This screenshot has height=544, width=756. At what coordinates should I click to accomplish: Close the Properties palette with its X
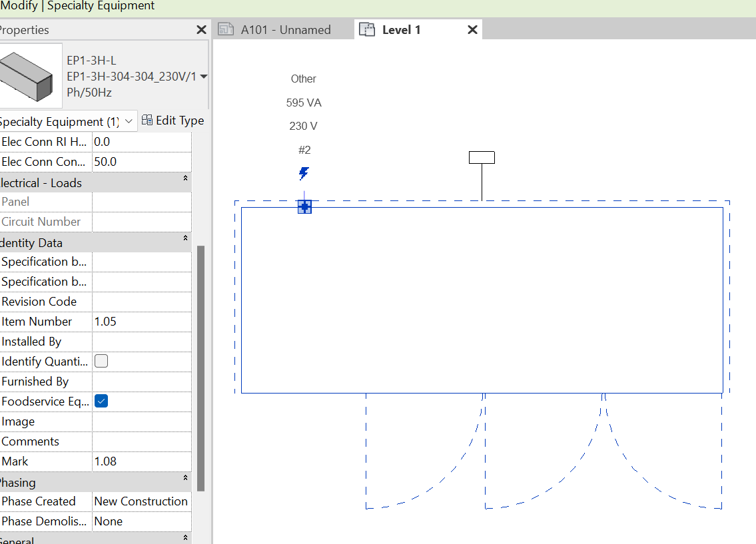click(200, 29)
